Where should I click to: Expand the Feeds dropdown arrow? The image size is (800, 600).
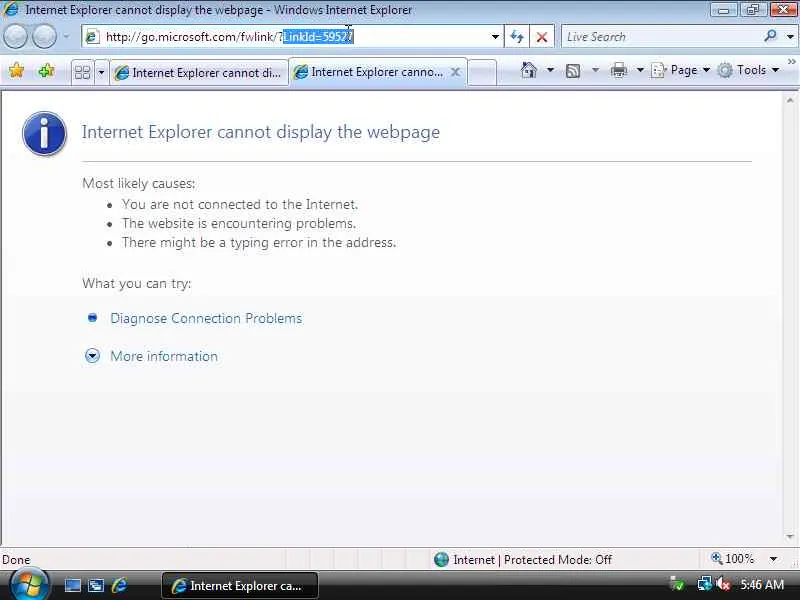[595, 69]
